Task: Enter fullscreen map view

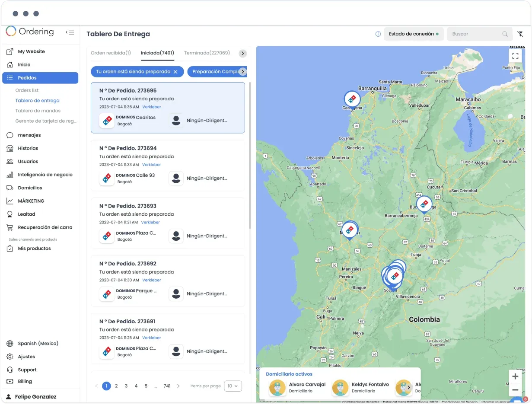Action: pos(515,56)
